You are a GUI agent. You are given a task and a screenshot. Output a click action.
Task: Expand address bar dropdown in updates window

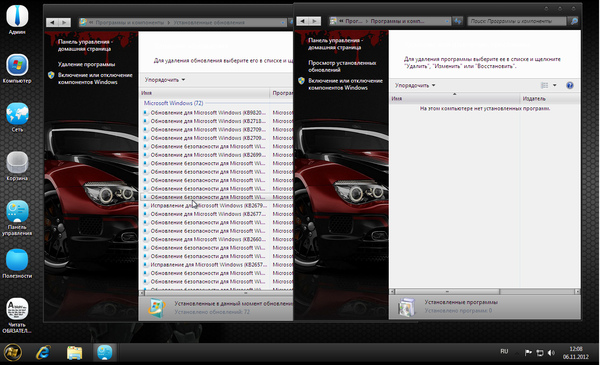point(283,23)
